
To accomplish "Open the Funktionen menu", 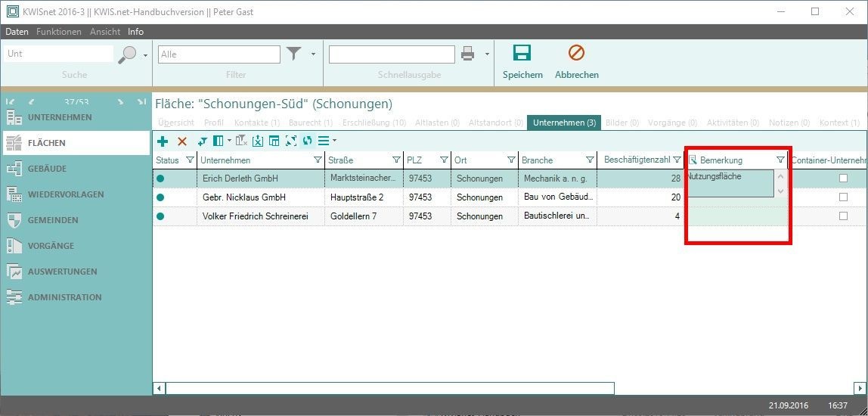I will pyautogui.click(x=59, y=32).
